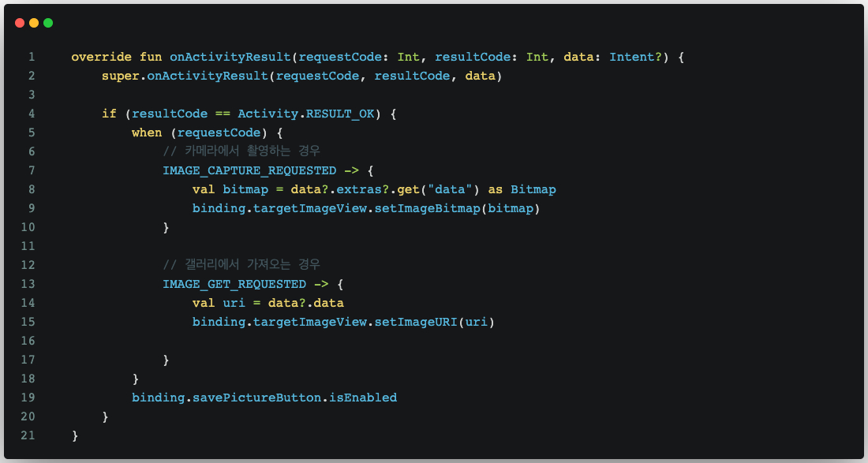The height and width of the screenshot is (463, 868).
Task: Click line number 1 in the gutter
Action: click(x=32, y=57)
